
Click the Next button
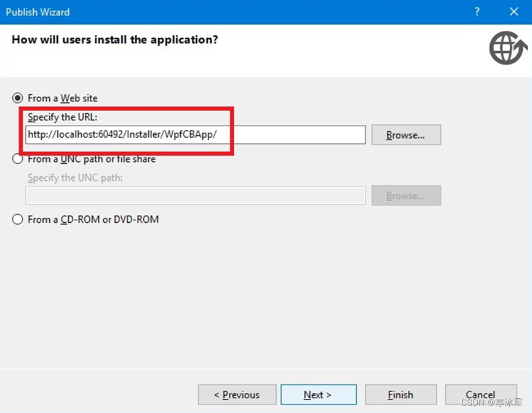tap(319, 395)
